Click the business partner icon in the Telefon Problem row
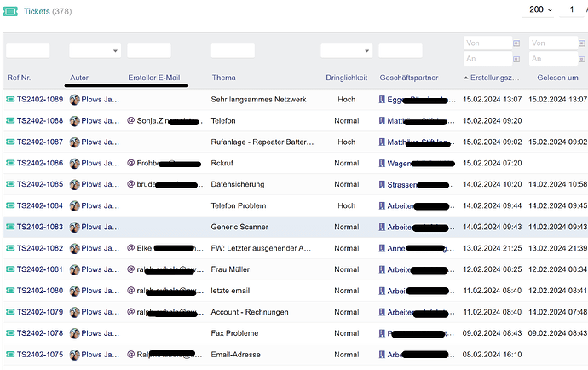The width and height of the screenshot is (588, 370). (x=382, y=206)
